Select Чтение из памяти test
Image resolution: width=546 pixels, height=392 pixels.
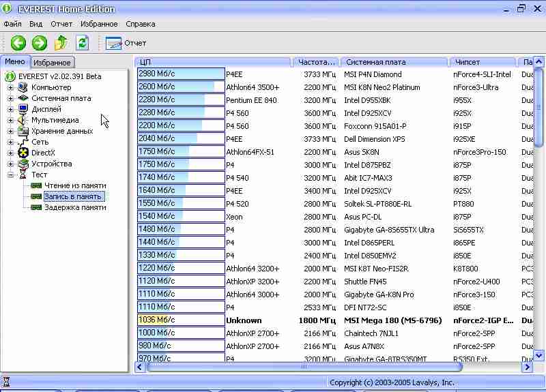(x=75, y=185)
